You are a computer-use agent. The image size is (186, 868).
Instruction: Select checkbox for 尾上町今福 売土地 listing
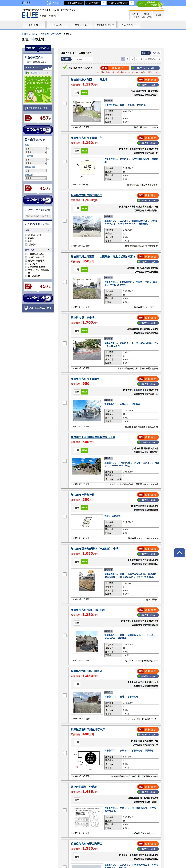click(x=65, y=343)
